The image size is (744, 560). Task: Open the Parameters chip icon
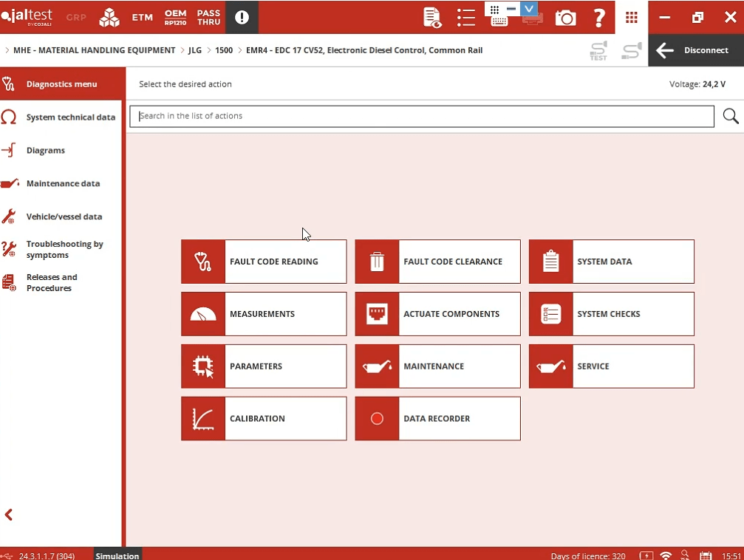point(203,366)
